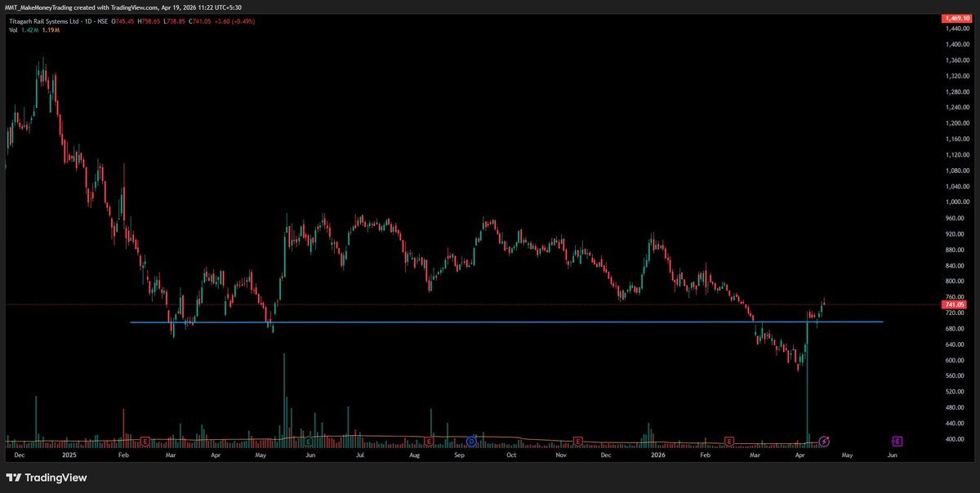Click the change value +3.60 (+0.49%)
980x493 pixels.
234,21
